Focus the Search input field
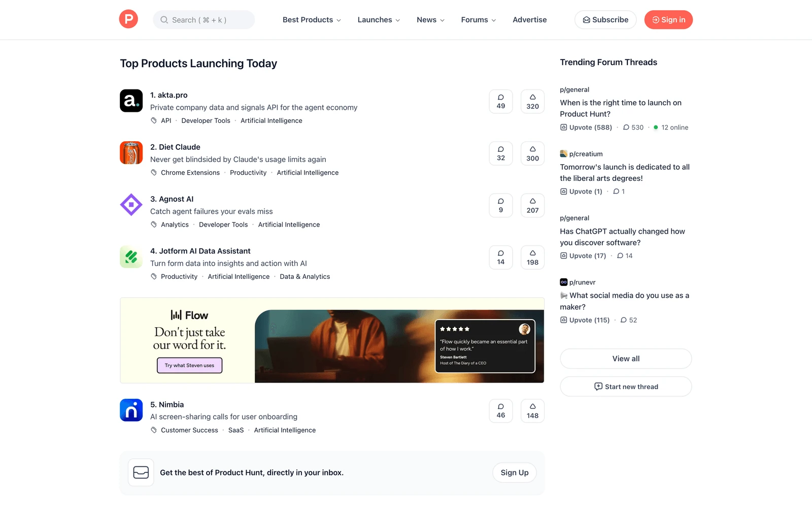812x508 pixels. click(204, 20)
